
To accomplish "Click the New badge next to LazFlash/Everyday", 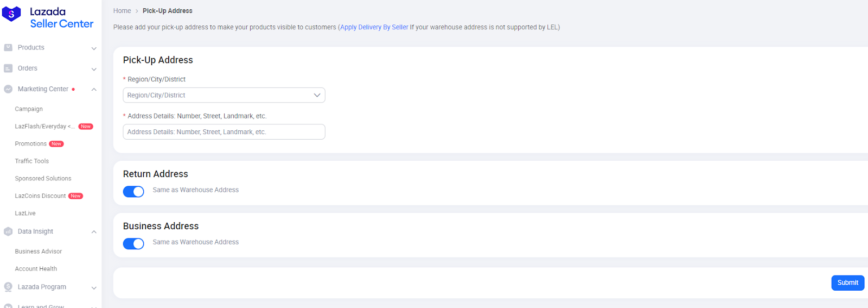I will [86, 127].
